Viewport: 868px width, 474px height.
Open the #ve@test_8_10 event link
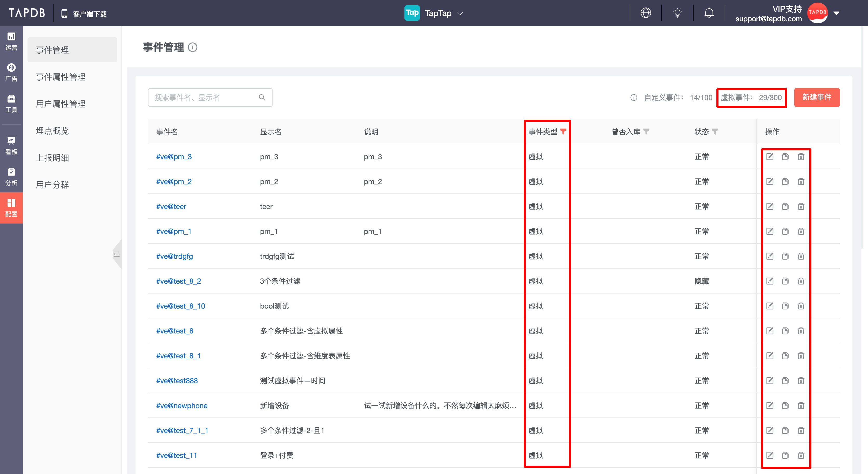point(181,306)
